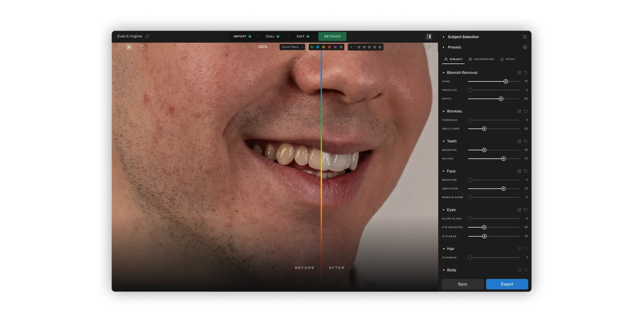Viewport: 644px width, 323px height.
Task: Click the blue Export button
Action: point(507,284)
